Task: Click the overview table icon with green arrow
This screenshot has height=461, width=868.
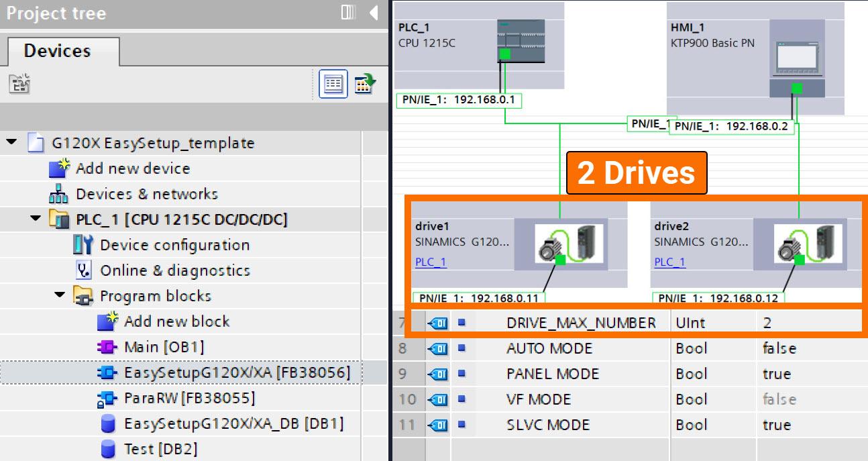Action: click(365, 84)
